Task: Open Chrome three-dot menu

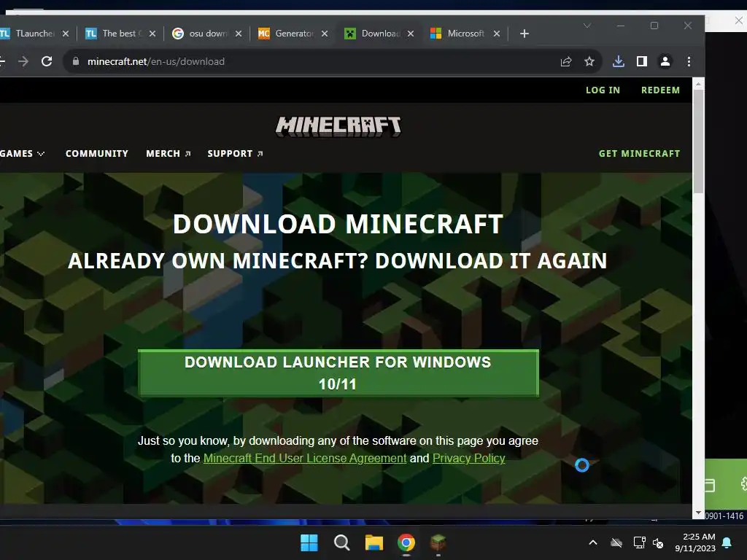Action: click(689, 61)
